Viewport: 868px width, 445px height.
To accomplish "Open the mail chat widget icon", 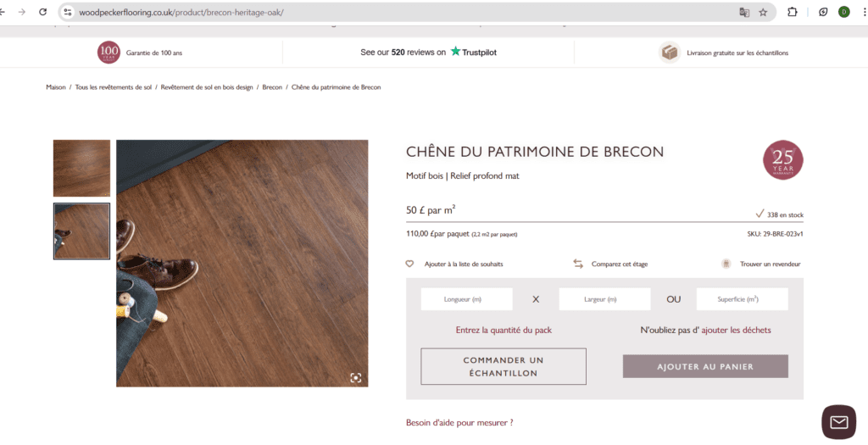I will [x=838, y=422].
